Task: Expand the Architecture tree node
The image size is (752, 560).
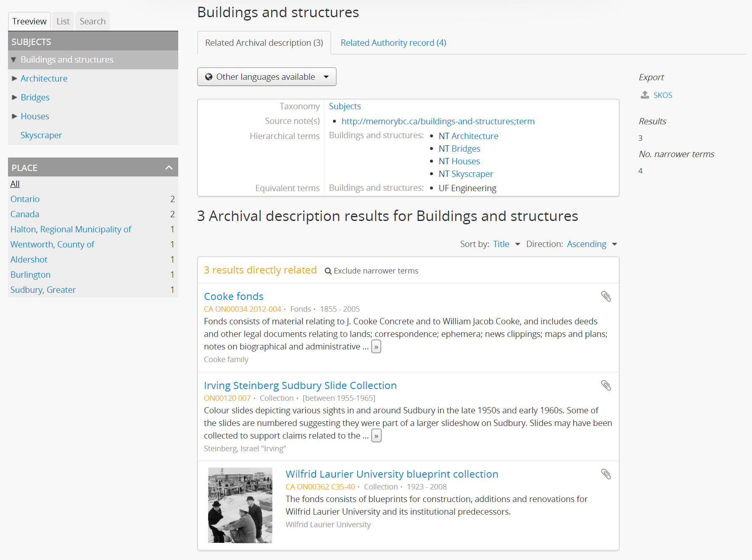Action: (x=14, y=79)
